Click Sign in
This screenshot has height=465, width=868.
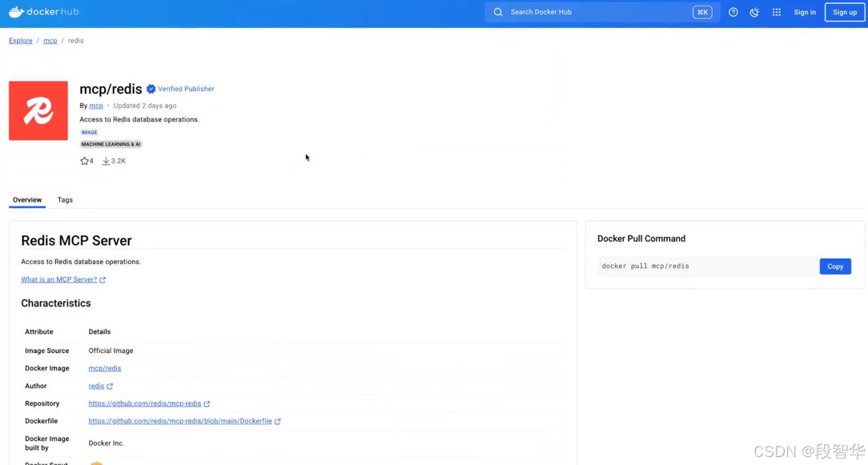click(804, 12)
